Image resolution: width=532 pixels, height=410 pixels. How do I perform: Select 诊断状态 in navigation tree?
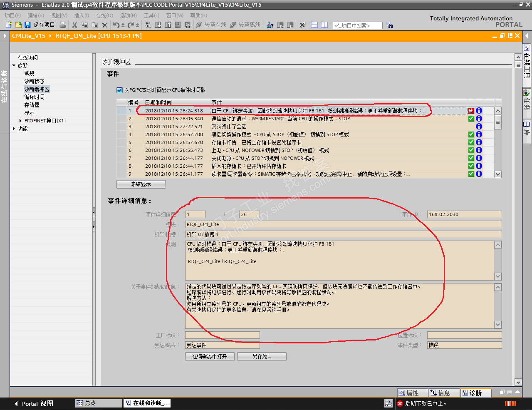coord(34,81)
